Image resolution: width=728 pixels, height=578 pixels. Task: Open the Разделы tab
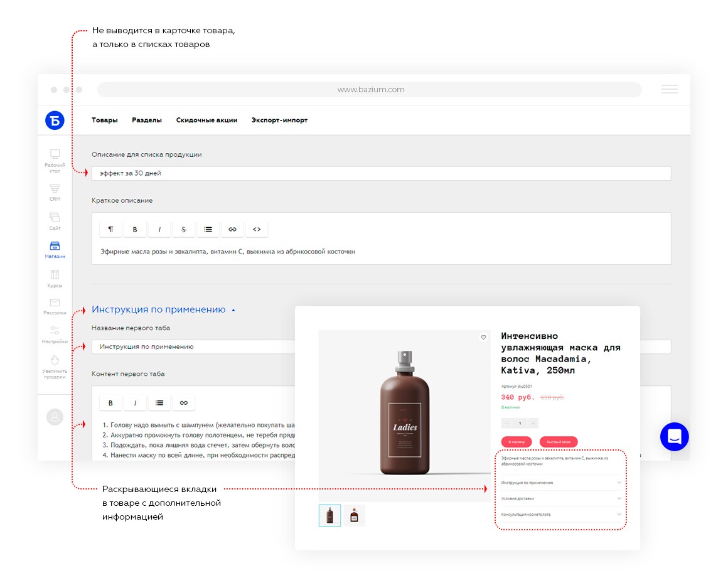147,120
